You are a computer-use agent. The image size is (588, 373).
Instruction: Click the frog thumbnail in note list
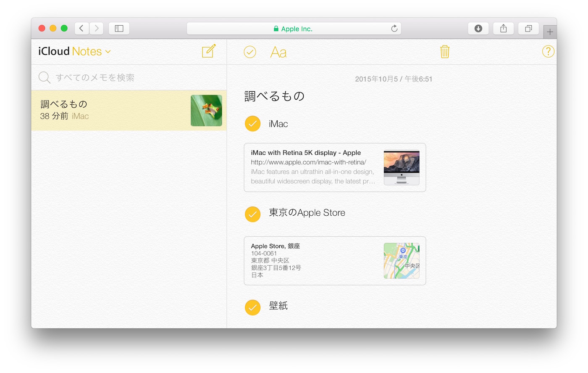point(206,111)
